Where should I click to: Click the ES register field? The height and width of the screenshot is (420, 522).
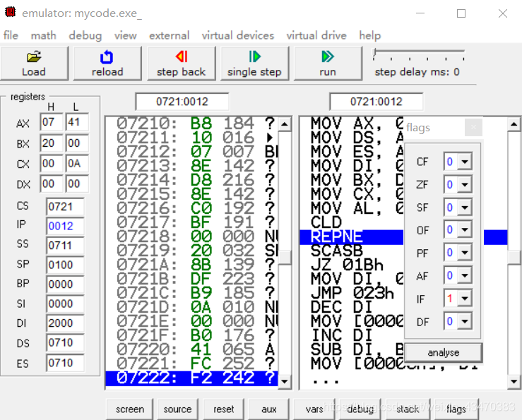(x=65, y=363)
